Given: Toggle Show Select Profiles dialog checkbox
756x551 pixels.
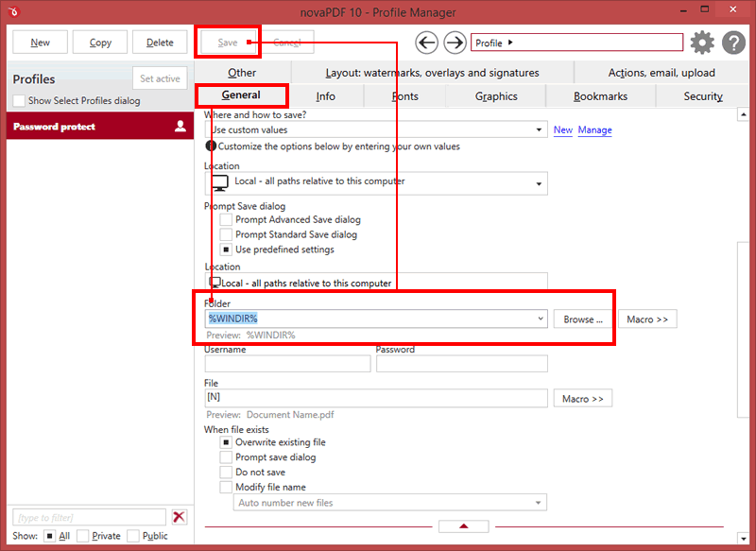Looking at the screenshot, I should point(19,101).
